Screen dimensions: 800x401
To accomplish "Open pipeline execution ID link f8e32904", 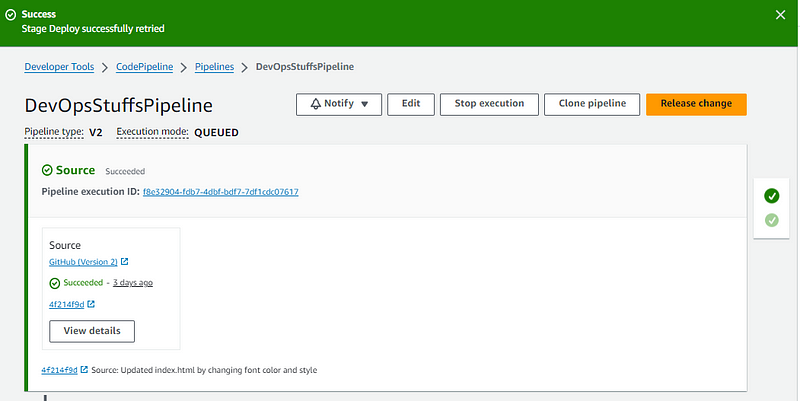I will pos(220,192).
